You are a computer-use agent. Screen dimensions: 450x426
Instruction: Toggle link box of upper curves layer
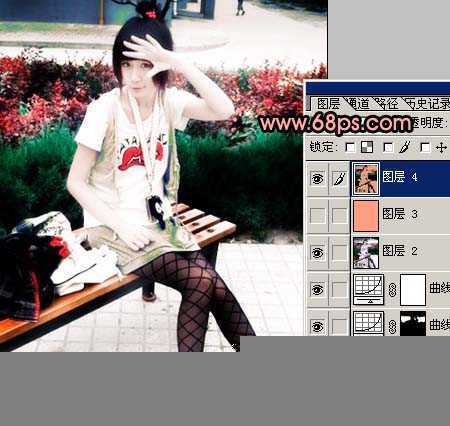[339, 289]
